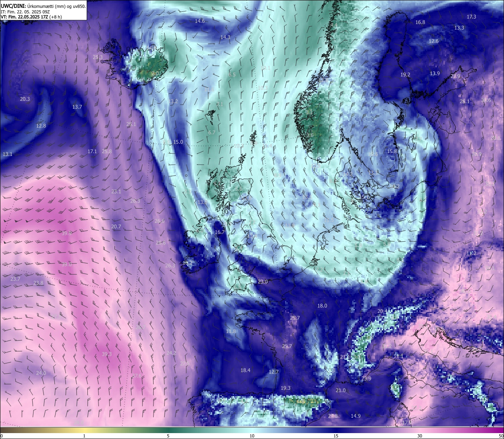Pick the 13.3 value label

(459, 28)
